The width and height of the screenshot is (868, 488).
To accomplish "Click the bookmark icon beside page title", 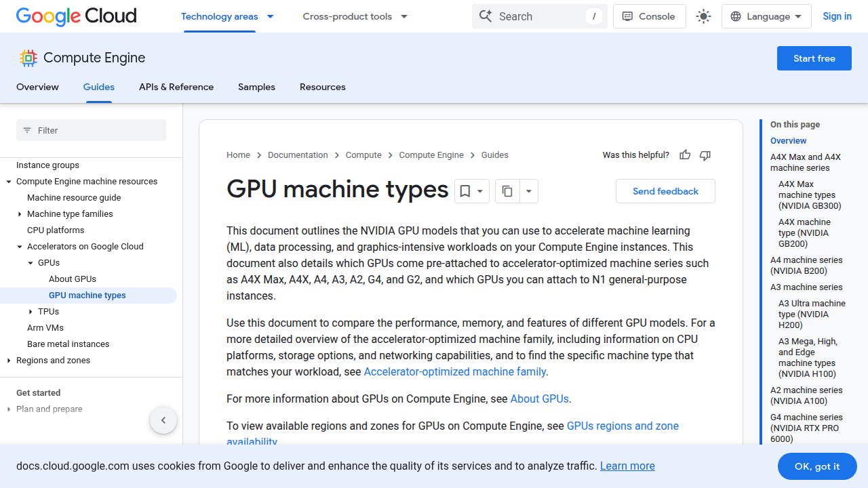I will [x=465, y=191].
